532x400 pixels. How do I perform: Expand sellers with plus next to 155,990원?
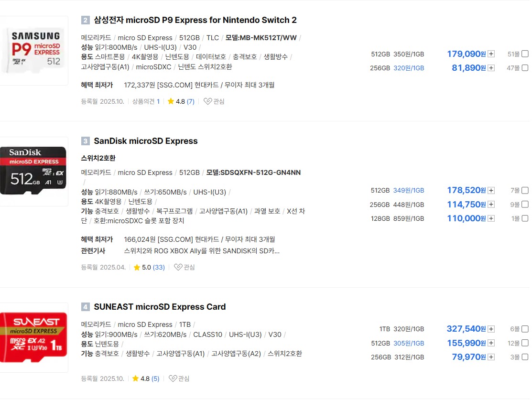(x=491, y=343)
